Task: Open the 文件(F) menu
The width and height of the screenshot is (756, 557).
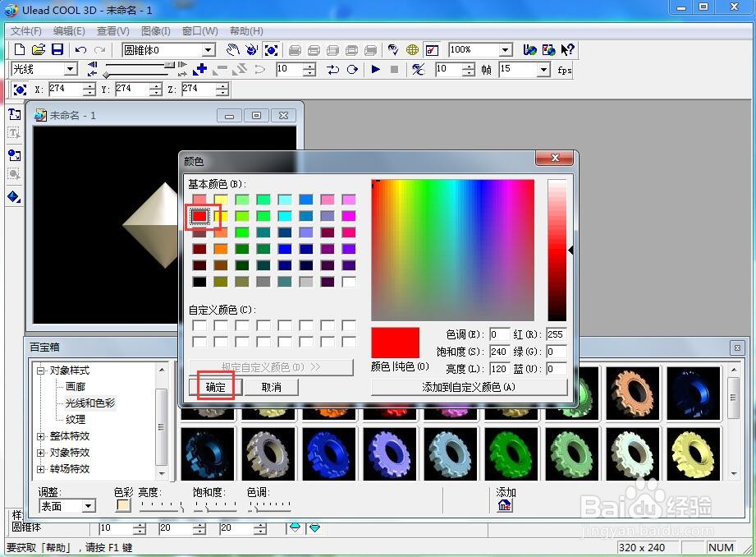Action: (26, 31)
